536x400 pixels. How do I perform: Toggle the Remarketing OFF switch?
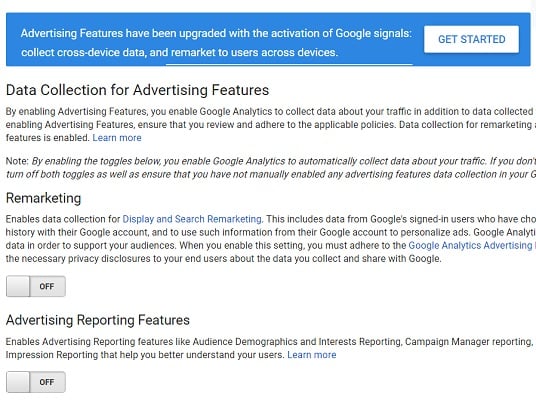tap(36, 286)
